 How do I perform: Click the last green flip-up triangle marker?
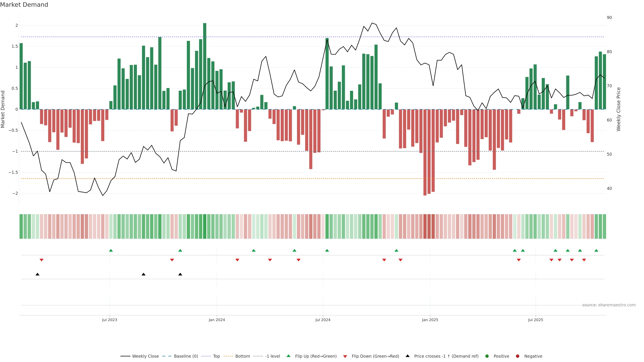pos(596,251)
